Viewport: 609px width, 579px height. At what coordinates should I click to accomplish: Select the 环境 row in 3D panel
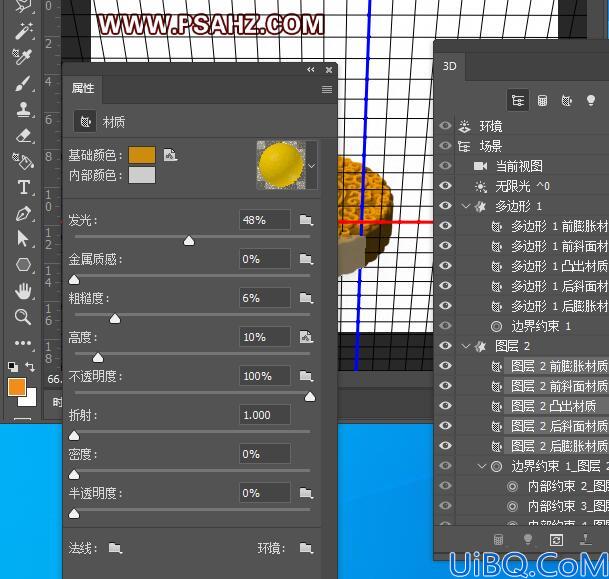[532, 126]
